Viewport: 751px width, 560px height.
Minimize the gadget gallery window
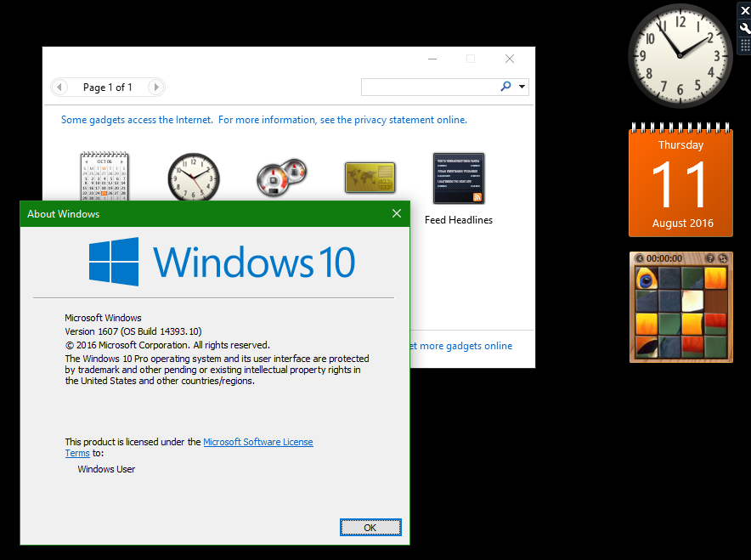pos(432,59)
